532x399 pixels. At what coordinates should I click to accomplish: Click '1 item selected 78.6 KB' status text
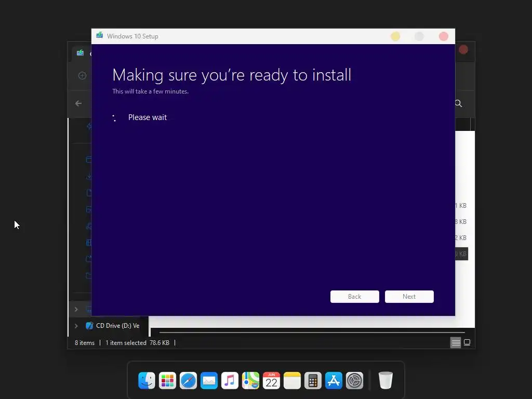point(137,343)
